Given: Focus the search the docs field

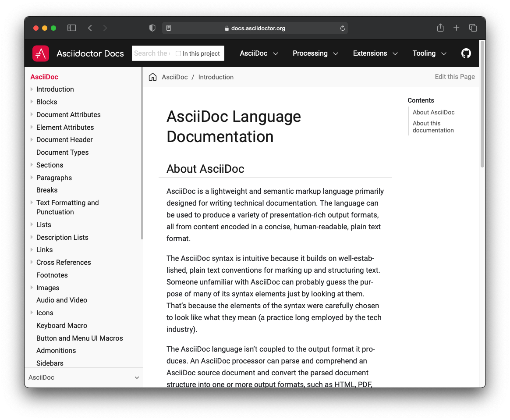Looking at the screenshot, I should tap(152, 53).
